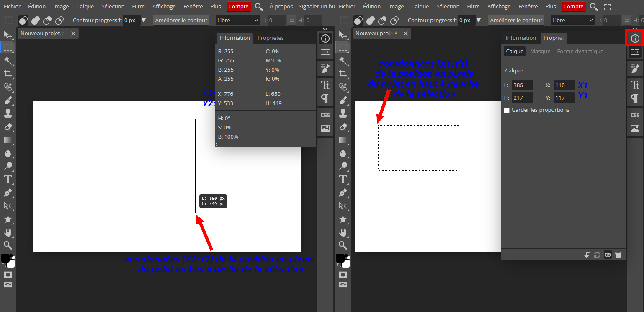Enable add-to-selection mode in left window options

pos(36,20)
